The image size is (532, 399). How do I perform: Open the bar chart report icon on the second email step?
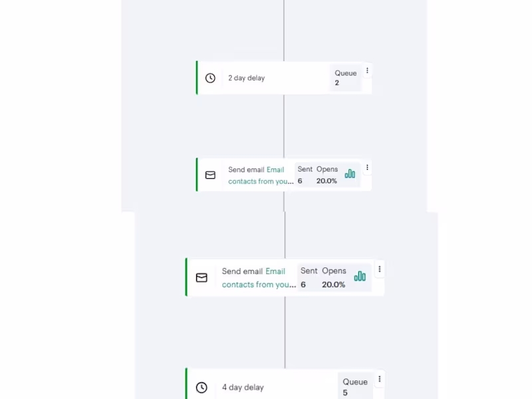click(360, 277)
